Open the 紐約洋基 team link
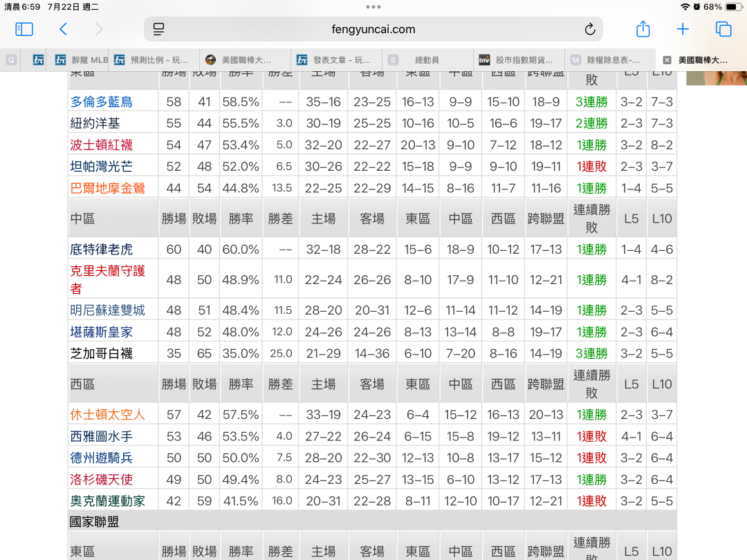 click(x=95, y=123)
